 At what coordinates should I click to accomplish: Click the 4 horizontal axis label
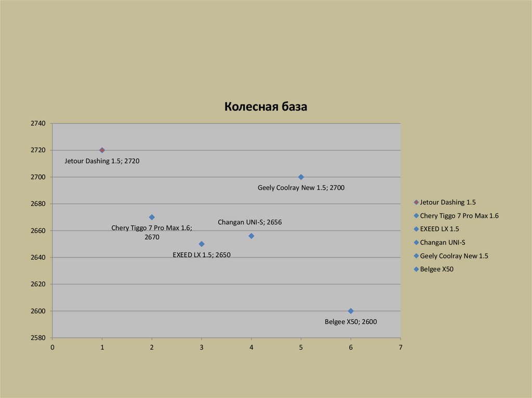pos(251,348)
